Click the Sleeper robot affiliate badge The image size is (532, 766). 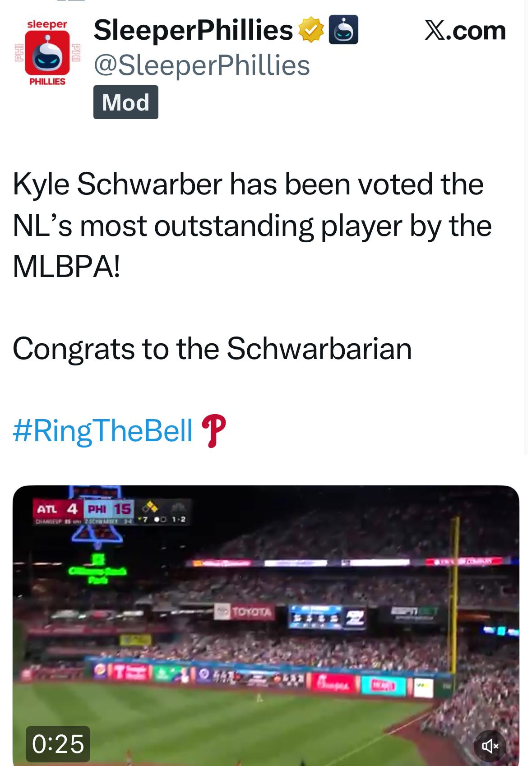343,30
